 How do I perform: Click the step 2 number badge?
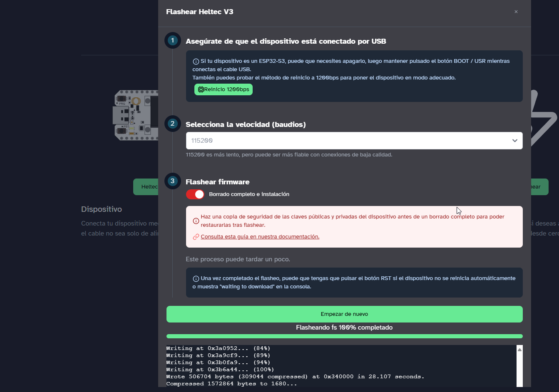pos(172,124)
